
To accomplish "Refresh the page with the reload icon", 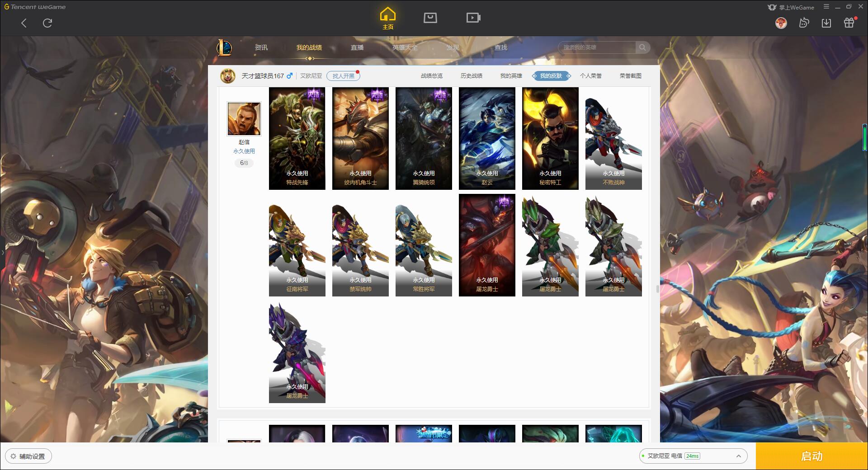I will click(x=47, y=23).
